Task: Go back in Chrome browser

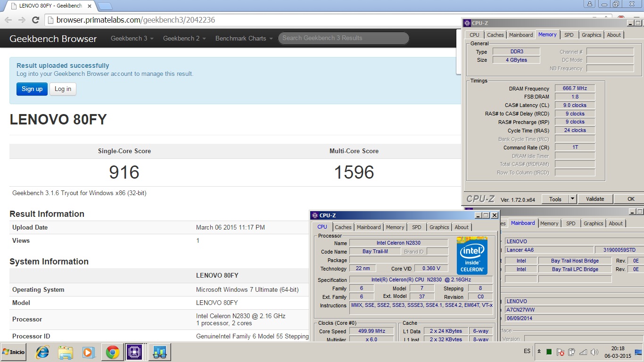Action: coord(8,20)
